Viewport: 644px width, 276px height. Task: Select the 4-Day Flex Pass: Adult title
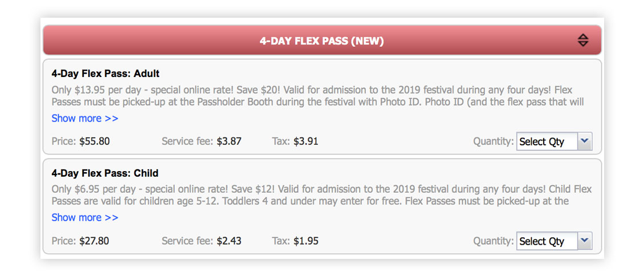(105, 74)
